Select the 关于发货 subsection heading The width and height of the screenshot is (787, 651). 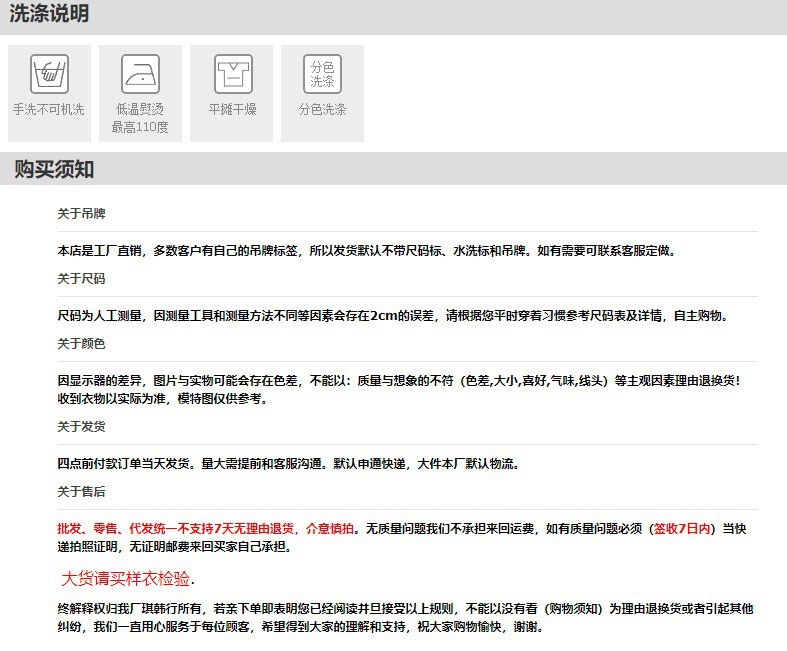81,426
